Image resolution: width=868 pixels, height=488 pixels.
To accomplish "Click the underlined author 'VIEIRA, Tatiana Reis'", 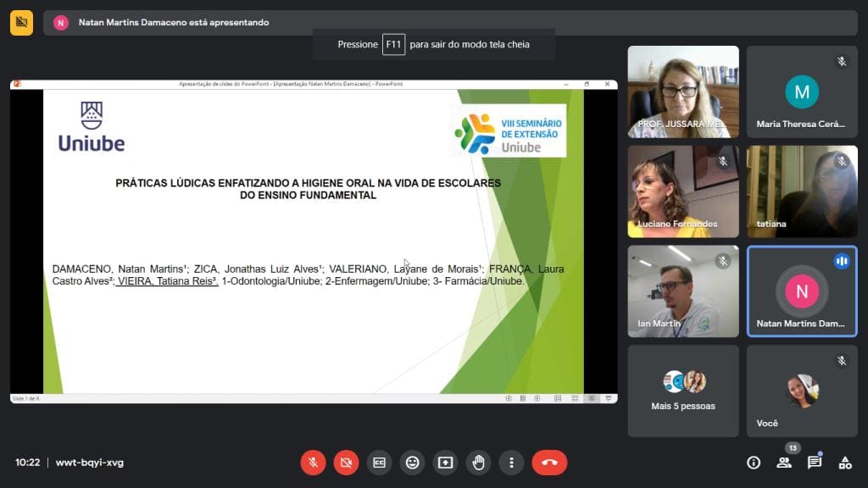I will [x=167, y=281].
